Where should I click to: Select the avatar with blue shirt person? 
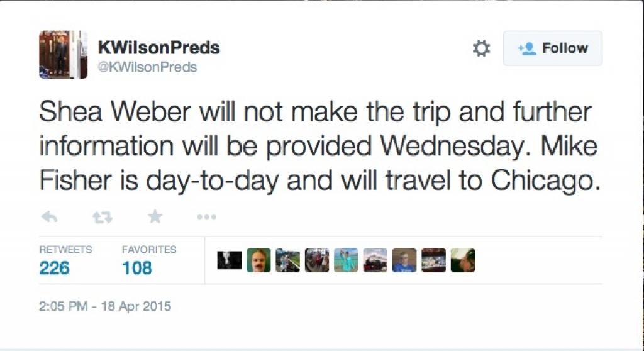[x=404, y=260]
